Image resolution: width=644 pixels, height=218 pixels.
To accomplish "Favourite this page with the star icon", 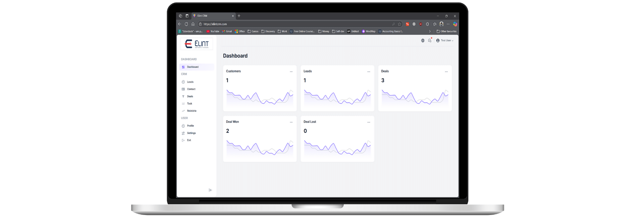I will point(399,24).
